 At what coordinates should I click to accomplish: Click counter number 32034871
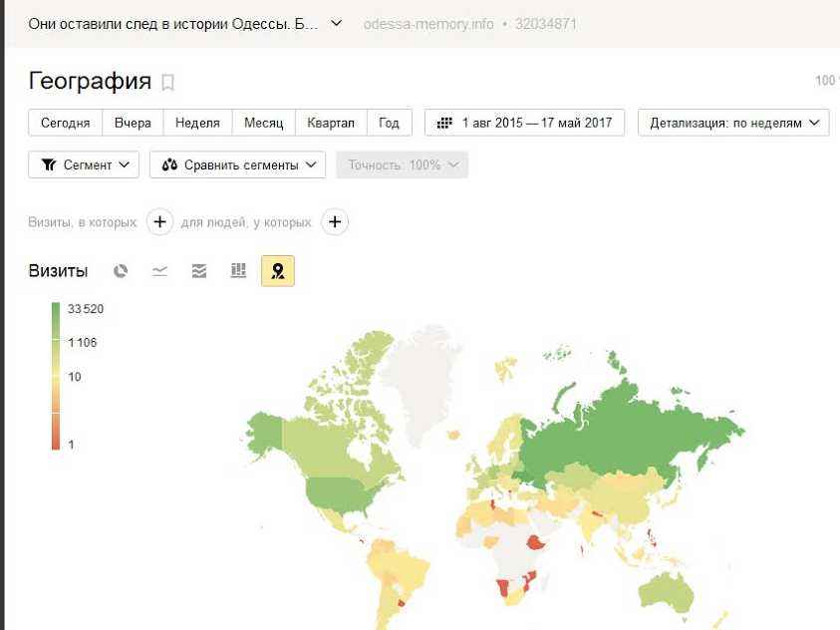point(546,24)
